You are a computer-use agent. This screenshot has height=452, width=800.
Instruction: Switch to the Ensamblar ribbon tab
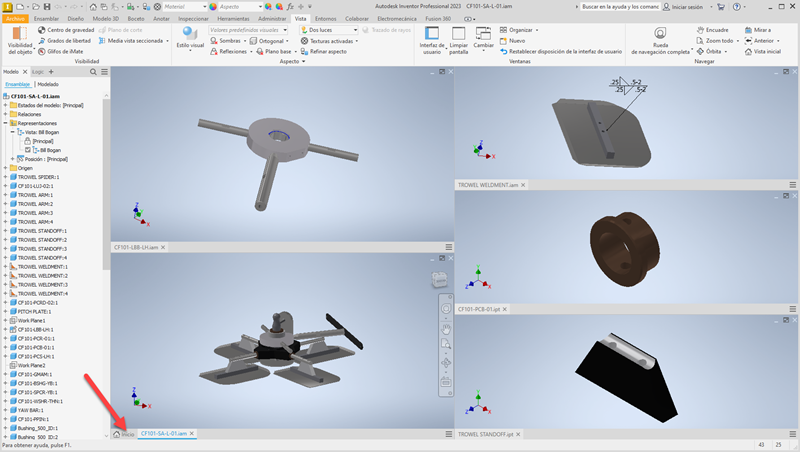[x=46, y=19]
